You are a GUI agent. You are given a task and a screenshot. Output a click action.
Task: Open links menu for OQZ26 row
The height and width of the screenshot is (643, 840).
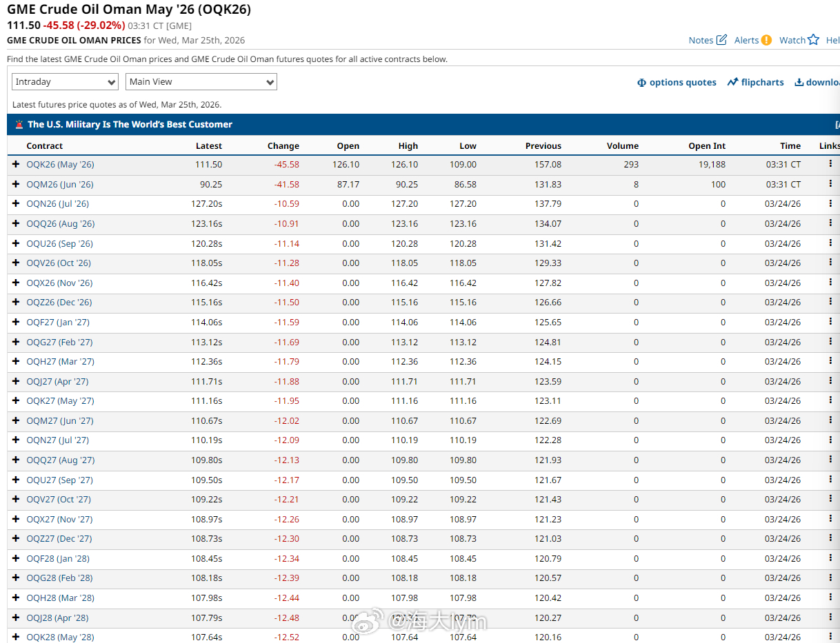pyautogui.click(x=830, y=302)
